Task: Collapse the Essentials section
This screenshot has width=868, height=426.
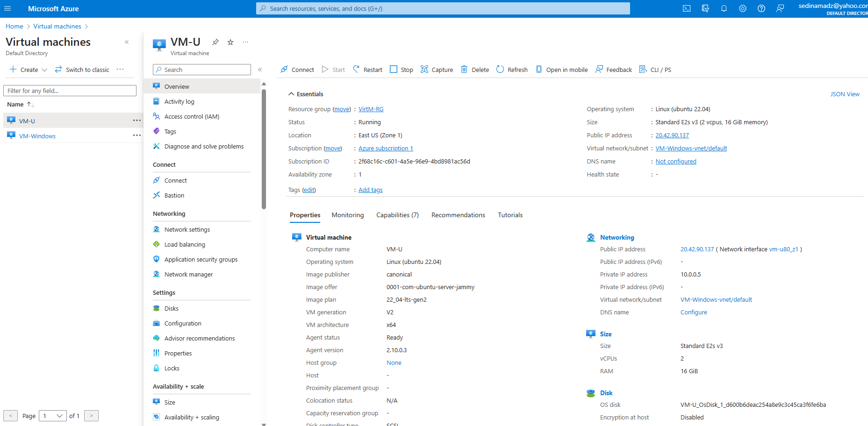Action: [291, 94]
